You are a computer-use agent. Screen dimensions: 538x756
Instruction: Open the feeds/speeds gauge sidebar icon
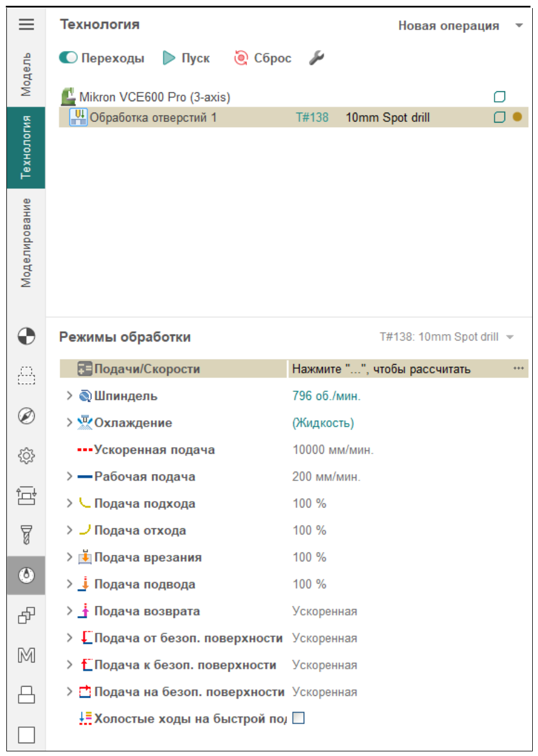tap(26, 575)
